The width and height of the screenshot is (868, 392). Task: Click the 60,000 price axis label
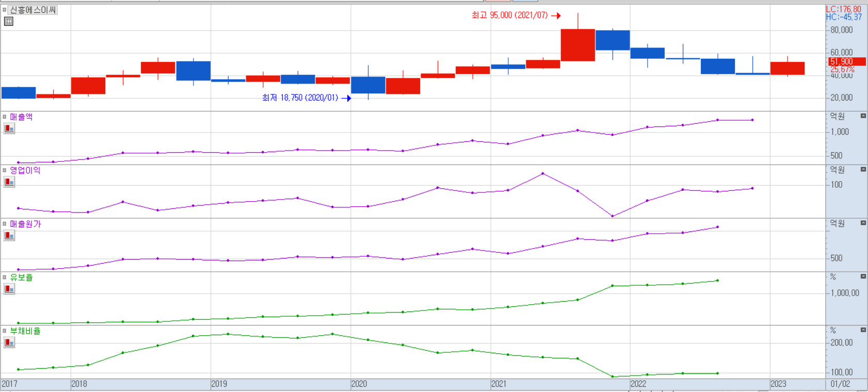tap(842, 53)
